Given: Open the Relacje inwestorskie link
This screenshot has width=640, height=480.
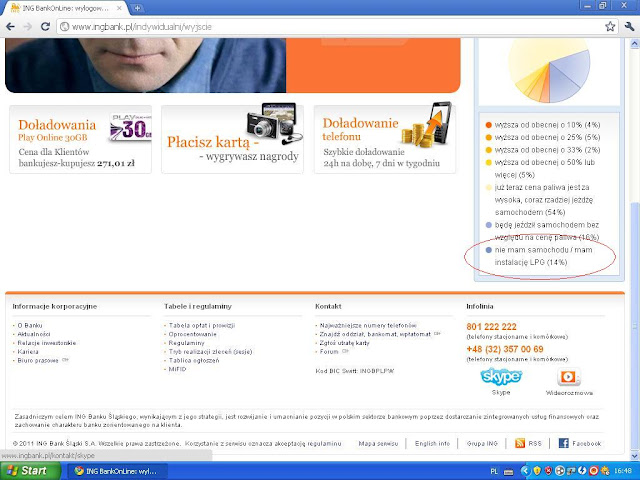Looking at the screenshot, I should click(x=47, y=343).
